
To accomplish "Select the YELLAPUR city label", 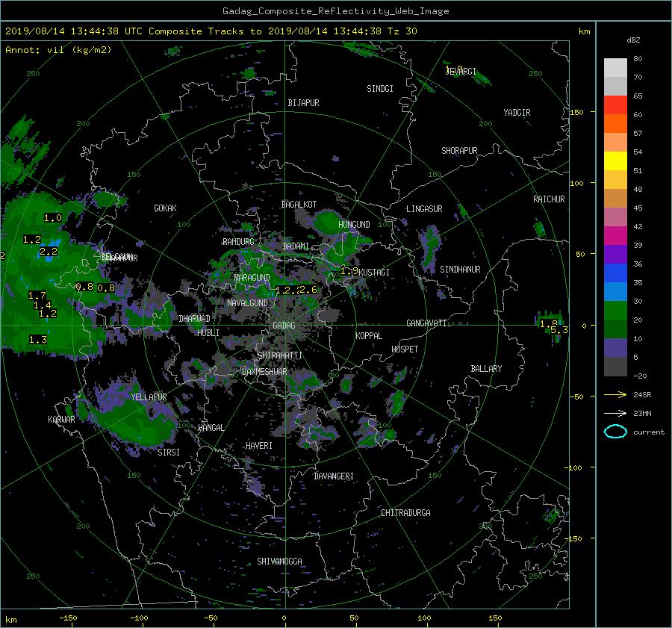I will pos(149,397).
